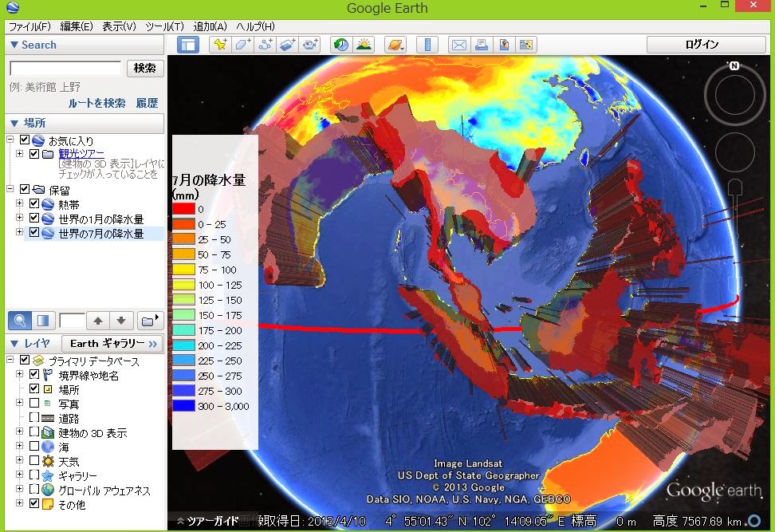Click the magnifier search-in-places button
This screenshot has width=775, height=532.
click(x=20, y=321)
